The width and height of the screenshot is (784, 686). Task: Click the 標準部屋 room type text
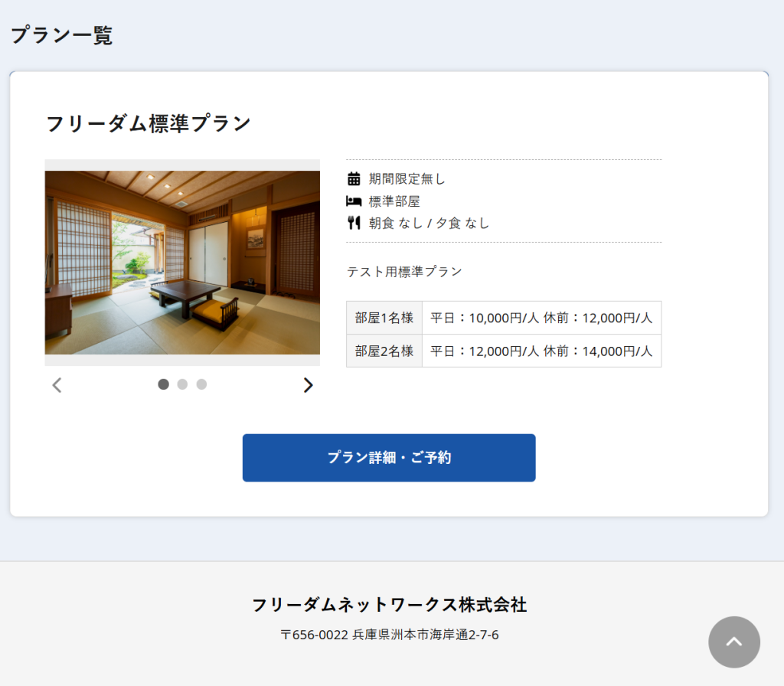coord(394,201)
